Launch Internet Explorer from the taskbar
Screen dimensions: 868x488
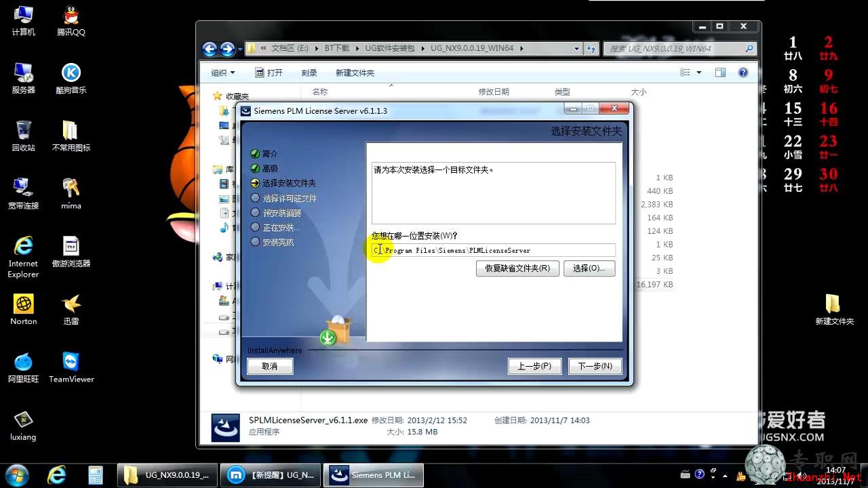click(57, 474)
